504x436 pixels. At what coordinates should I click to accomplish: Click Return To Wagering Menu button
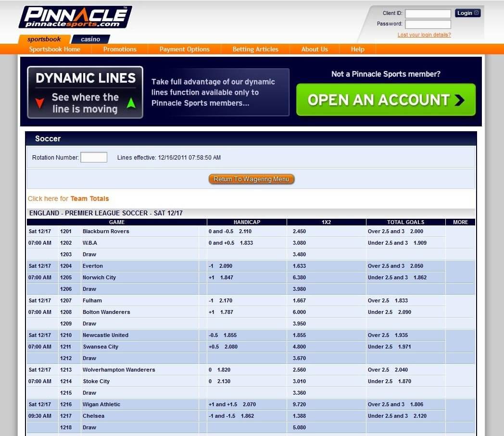point(252,179)
